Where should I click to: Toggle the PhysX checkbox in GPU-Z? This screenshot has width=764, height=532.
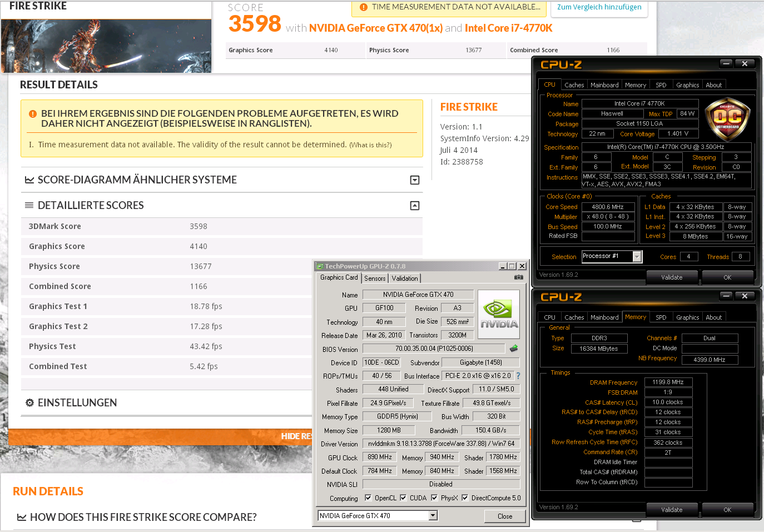click(434, 498)
